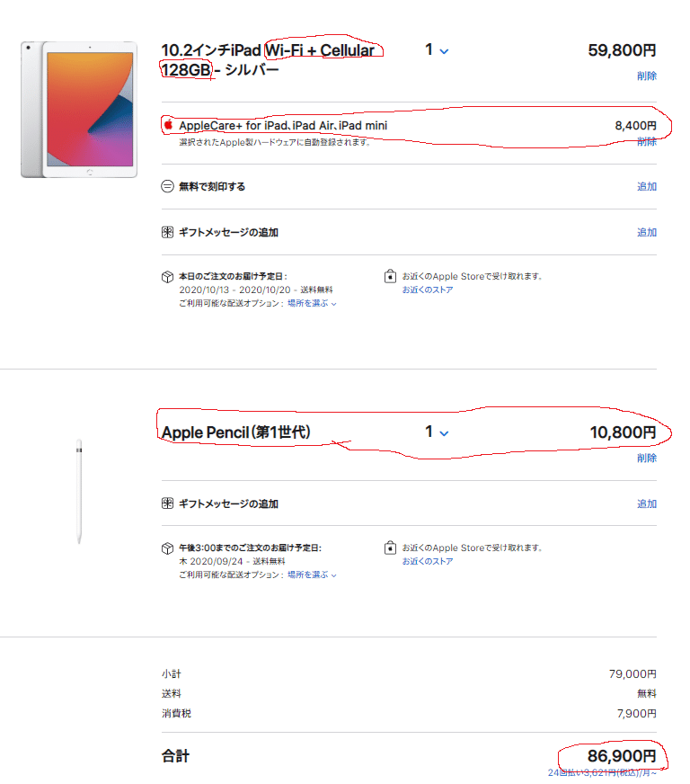This screenshot has height=784, width=690.
Task: Remove AppleCare+ via its 削除 link
Action: click(x=646, y=147)
